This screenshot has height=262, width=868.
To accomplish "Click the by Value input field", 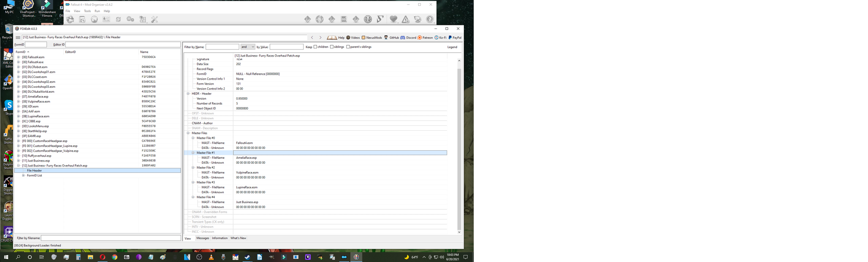I will (287, 47).
